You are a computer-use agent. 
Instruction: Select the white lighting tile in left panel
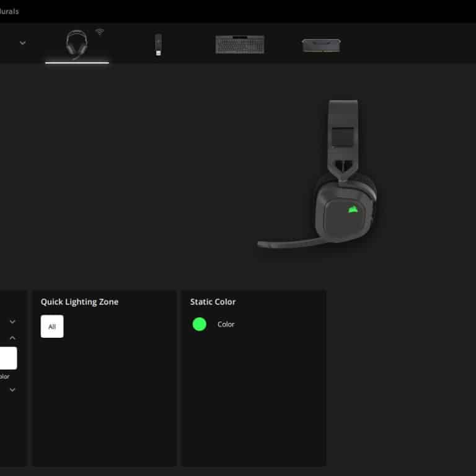coord(7,358)
